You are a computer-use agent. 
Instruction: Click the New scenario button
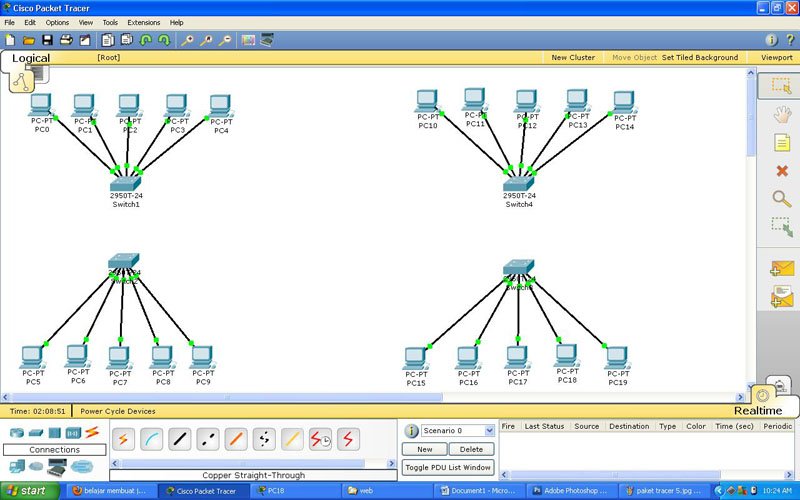click(424, 449)
